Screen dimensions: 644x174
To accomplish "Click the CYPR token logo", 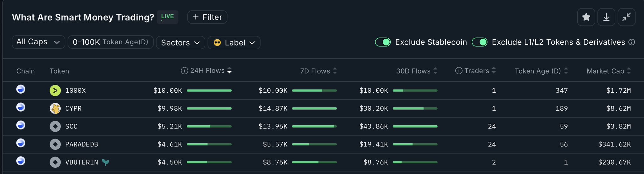I will click(55, 108).
